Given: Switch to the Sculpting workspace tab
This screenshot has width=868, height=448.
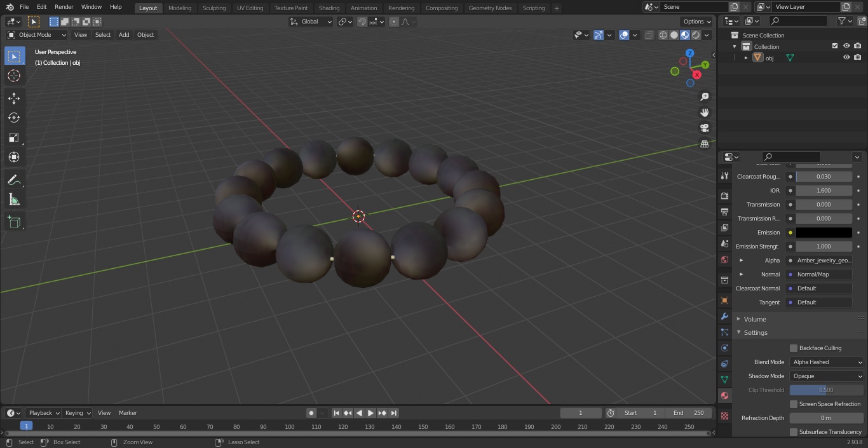Looking at the screenshot, I should click(x=214, y=8).
